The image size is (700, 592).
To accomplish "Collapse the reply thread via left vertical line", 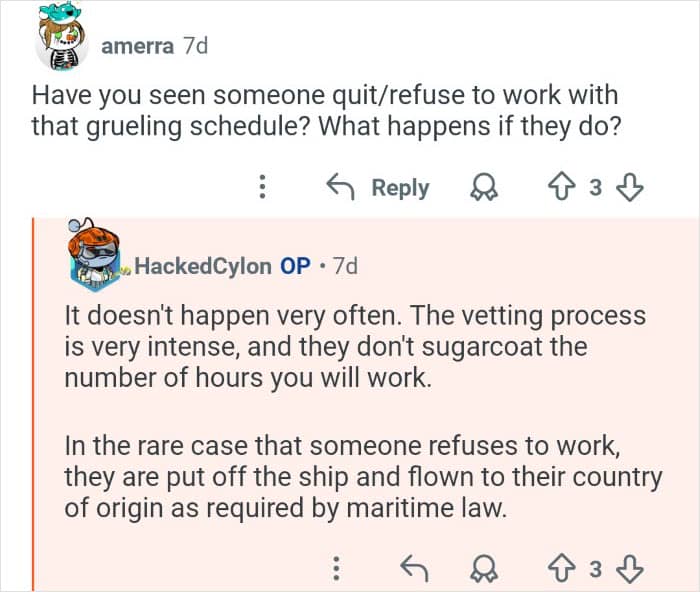I will coord(33,400).
